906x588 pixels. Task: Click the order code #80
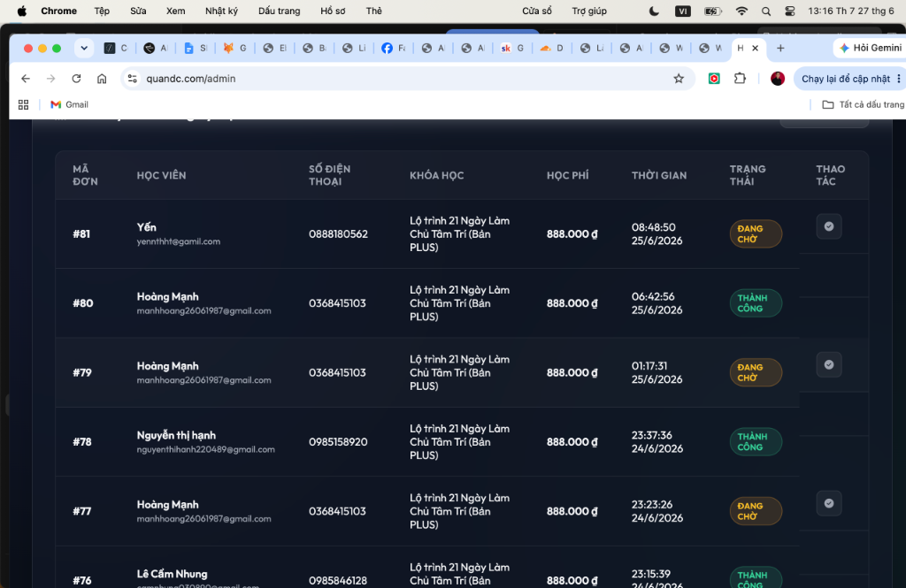tap(82, 303)
